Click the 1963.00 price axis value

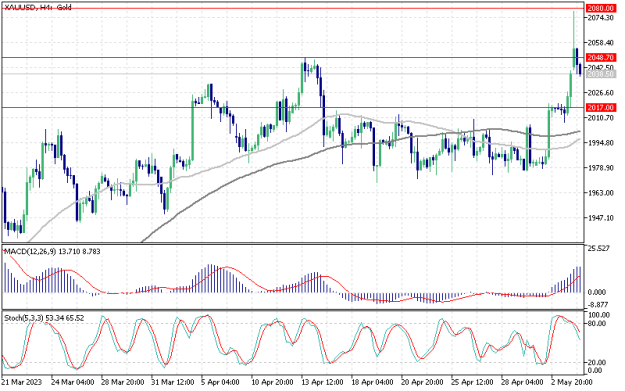click(x=600, y=193)
